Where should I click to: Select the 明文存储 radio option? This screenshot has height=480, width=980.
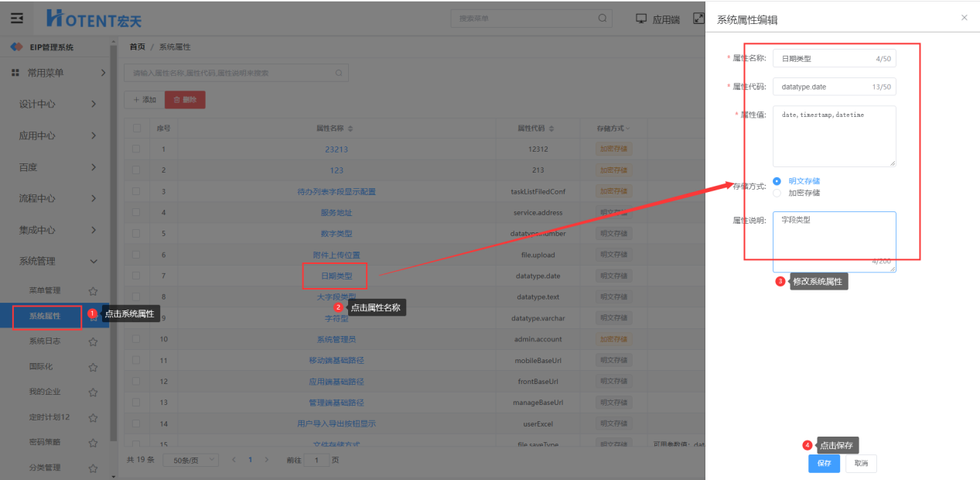[x=777, y=181]
